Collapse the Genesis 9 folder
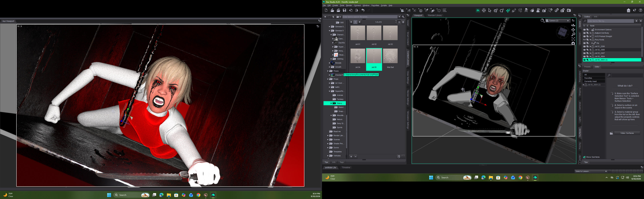The width and height of the screenshot is (644, 199). coord(330,31)
